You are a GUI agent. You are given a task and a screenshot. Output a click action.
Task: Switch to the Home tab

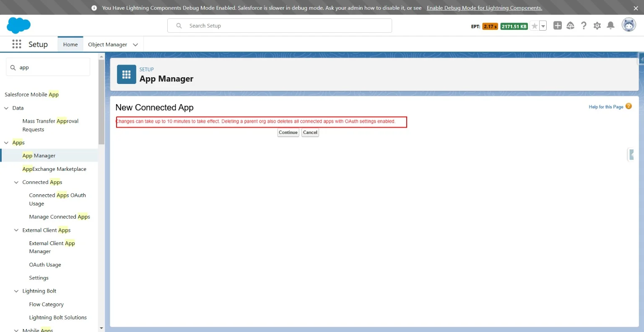tap(70, 44)
